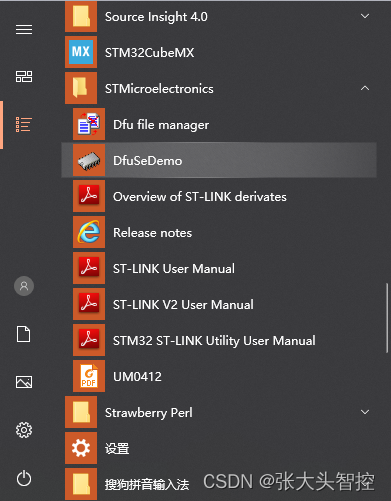Select the All apps list icon
Screen dimensions: 391x501
coord(24,124)
